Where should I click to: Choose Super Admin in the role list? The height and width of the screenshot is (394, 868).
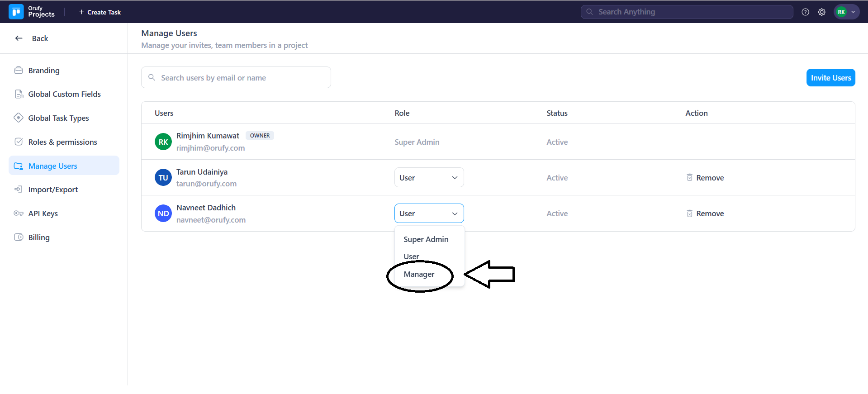[426, 239]
